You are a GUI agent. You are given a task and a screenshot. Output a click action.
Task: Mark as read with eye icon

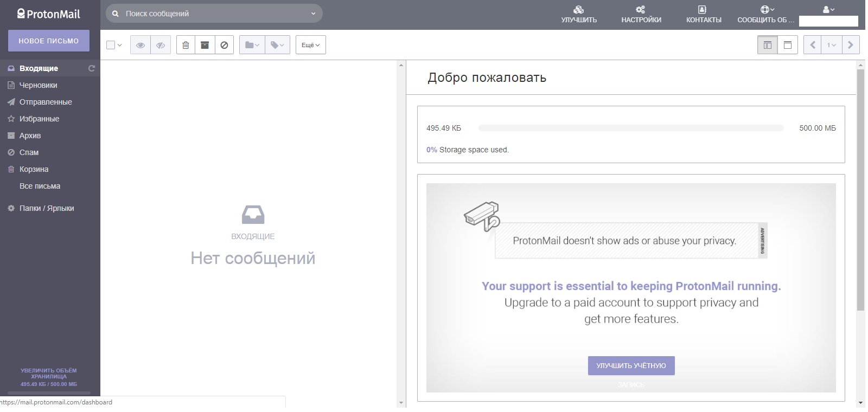point(141,45)
